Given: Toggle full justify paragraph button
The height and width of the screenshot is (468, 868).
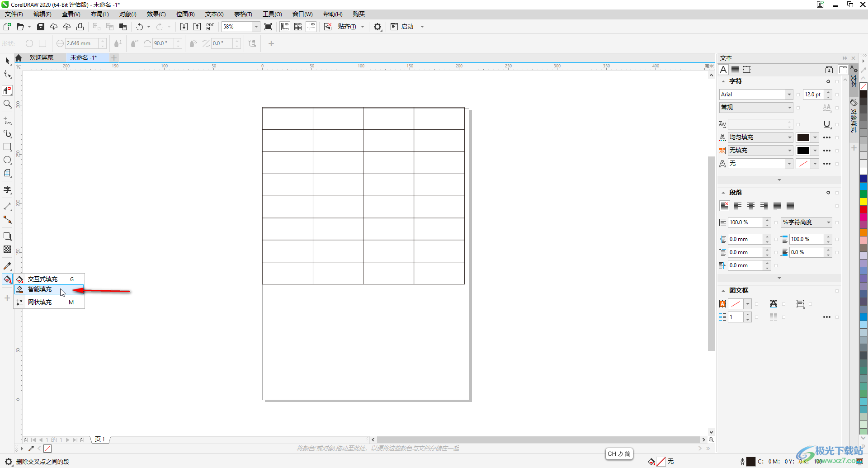Looking at the screenshot, I should [777, 206].
